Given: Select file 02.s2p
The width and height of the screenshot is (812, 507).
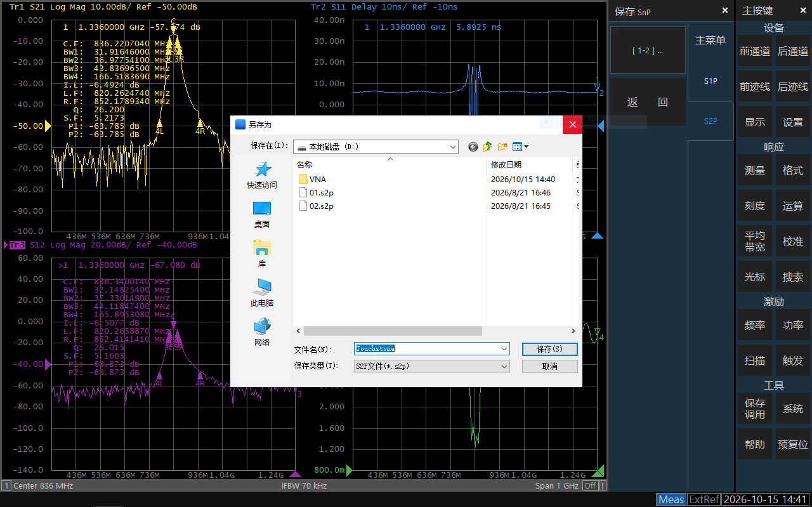Looking at the screenshot, I should (x=316, y=206).
